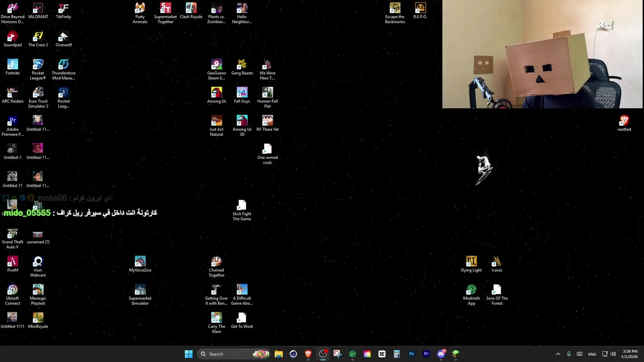The width and height of the screenshot is (644, 362).
Task: Open the R.E.P.O. desktop shortcut
Action: [x=420, y=11]
